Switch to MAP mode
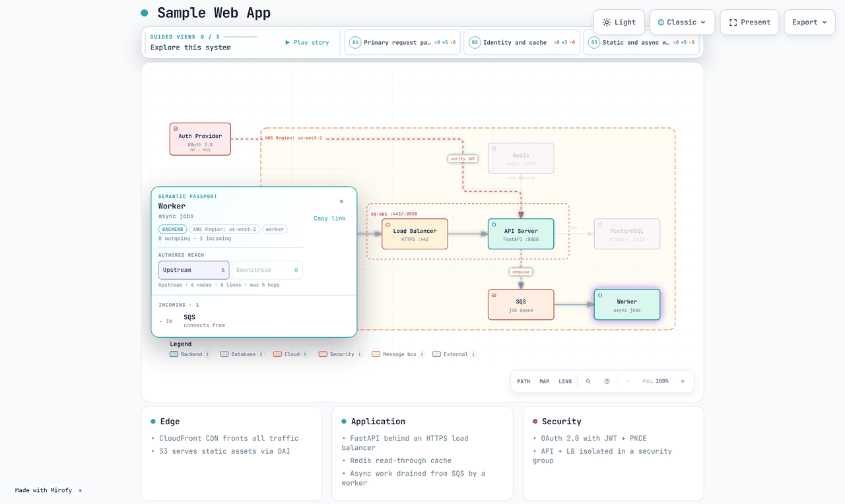This screenshot has height=504, width=845. click(x=544, y=381)
